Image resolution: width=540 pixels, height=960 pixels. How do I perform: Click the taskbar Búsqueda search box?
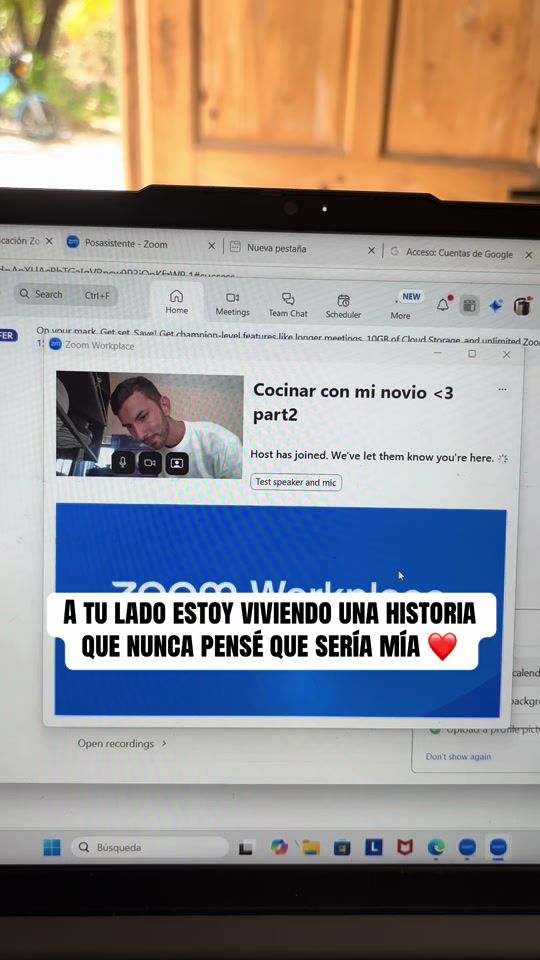point(150,847)
